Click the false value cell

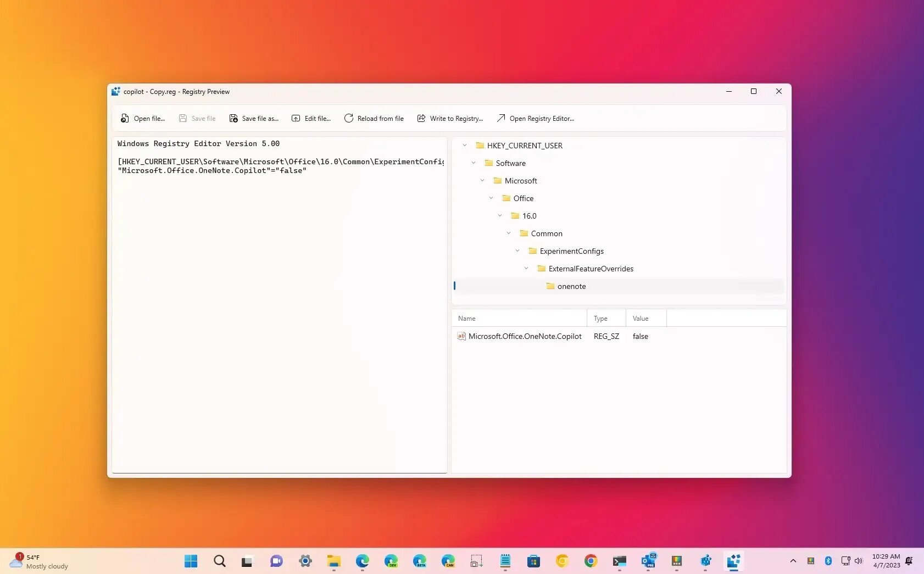pyautogui.click(x=641, y=336)
